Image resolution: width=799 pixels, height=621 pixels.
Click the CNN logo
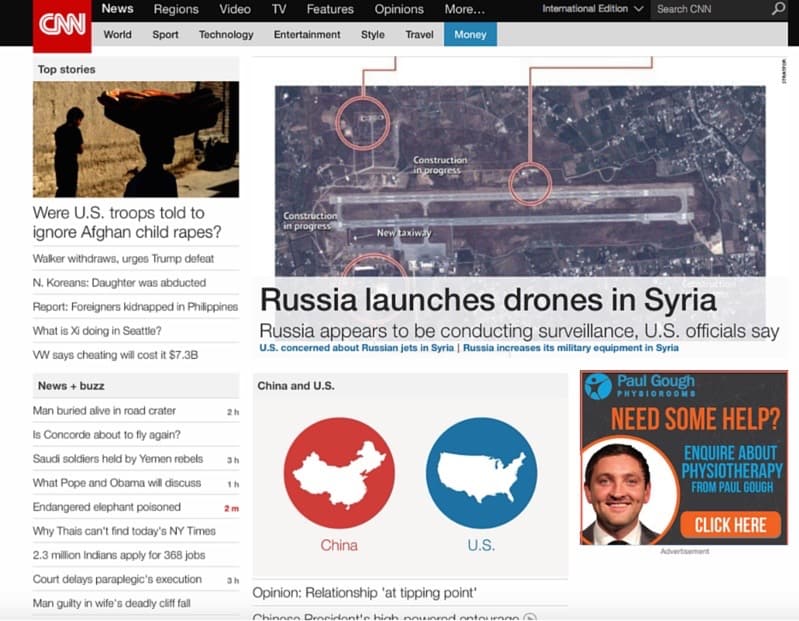(62, 25)
